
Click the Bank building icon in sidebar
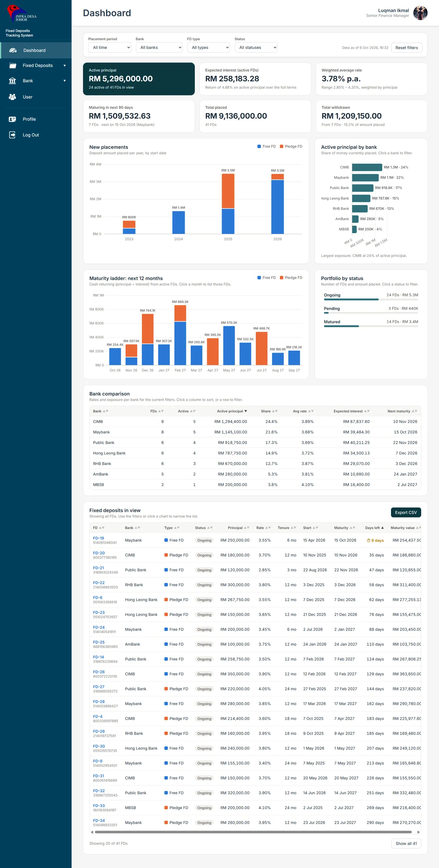12,81
